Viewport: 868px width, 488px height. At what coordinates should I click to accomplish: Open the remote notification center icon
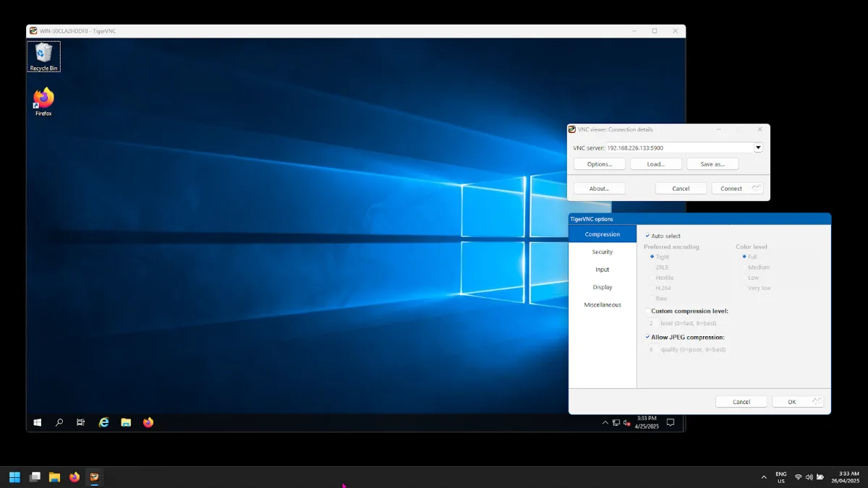(671, 422)
